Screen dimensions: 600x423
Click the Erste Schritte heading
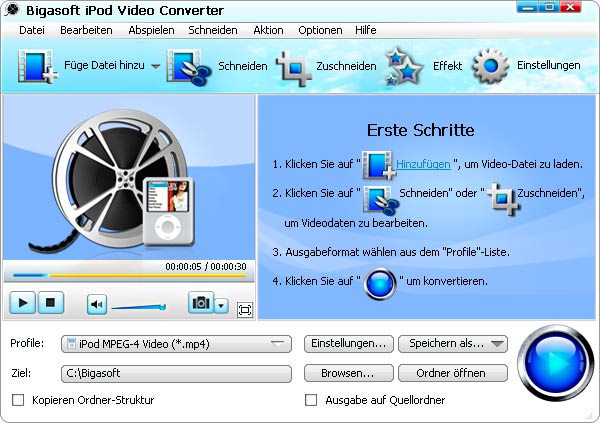421,130
